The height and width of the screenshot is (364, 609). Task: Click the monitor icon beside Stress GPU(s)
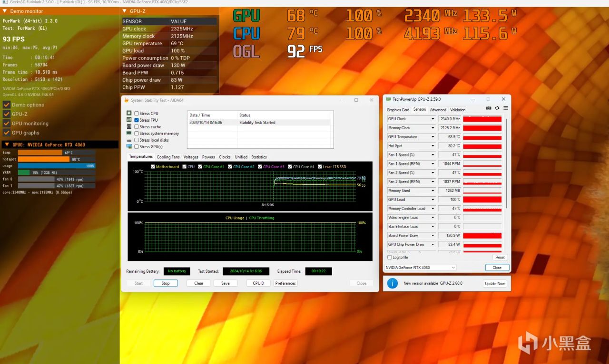(129, 147)
